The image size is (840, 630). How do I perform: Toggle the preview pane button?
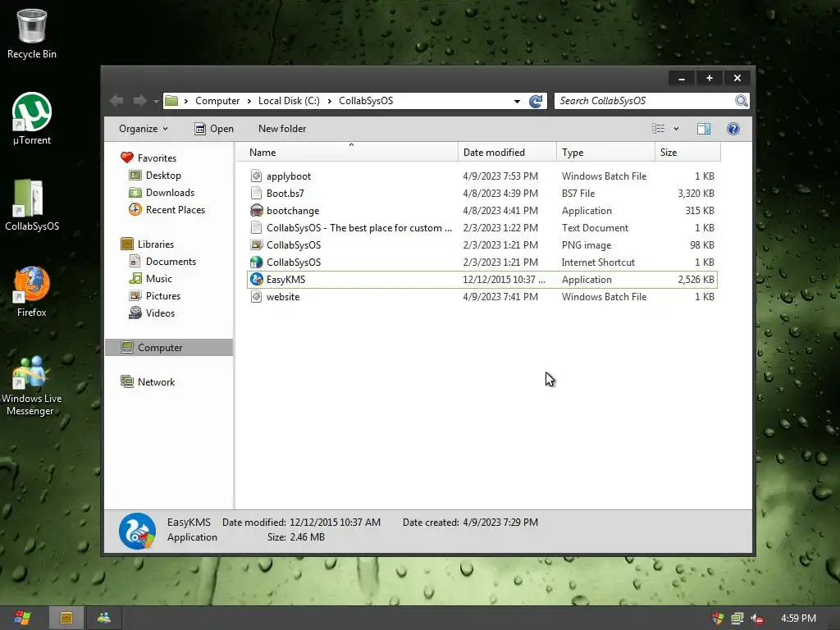coord(704,129)
